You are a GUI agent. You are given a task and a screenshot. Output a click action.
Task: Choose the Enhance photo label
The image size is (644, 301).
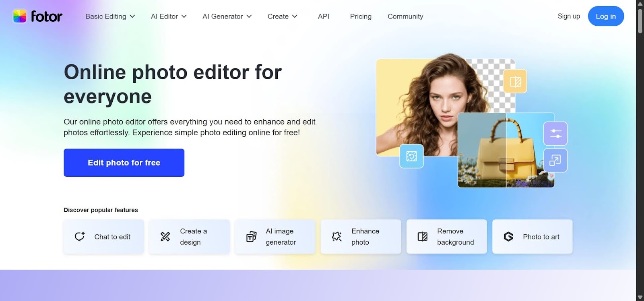[x=365, y=237]
